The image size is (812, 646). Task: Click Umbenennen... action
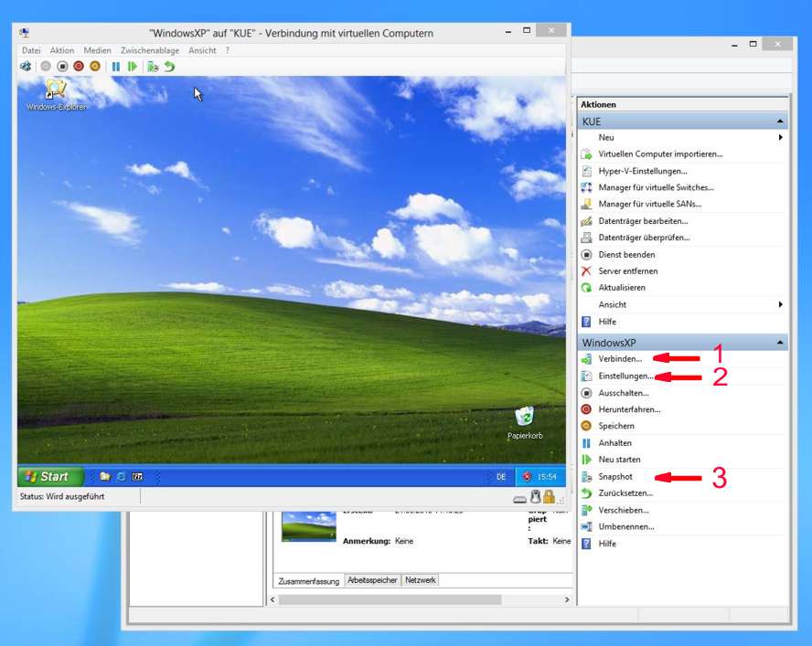tap(626, 527)
